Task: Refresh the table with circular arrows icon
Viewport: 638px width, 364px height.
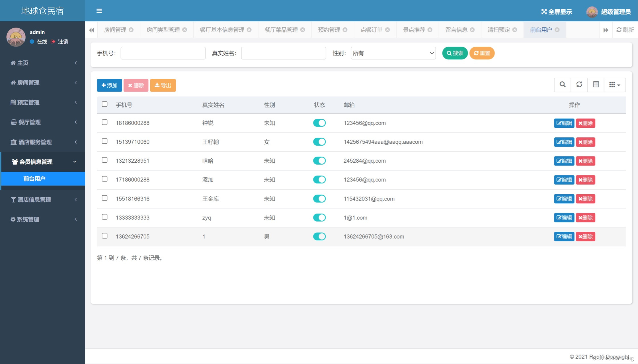Action: coord(579,85)
